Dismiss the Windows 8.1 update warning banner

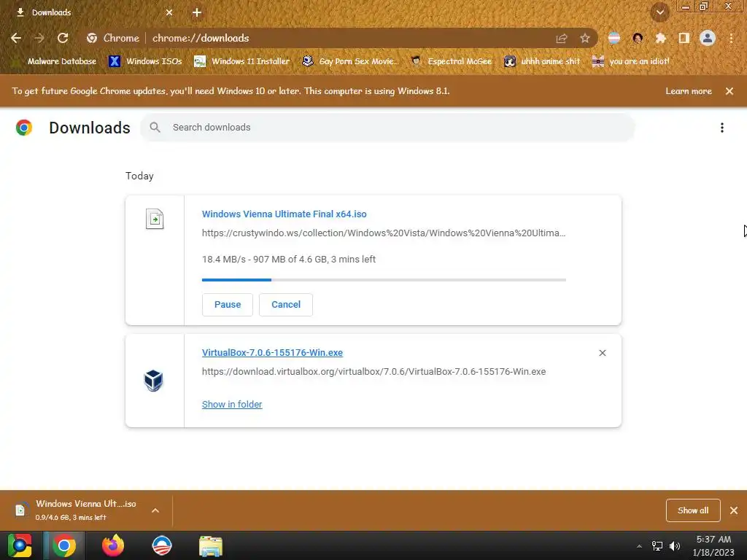(729, 91)
